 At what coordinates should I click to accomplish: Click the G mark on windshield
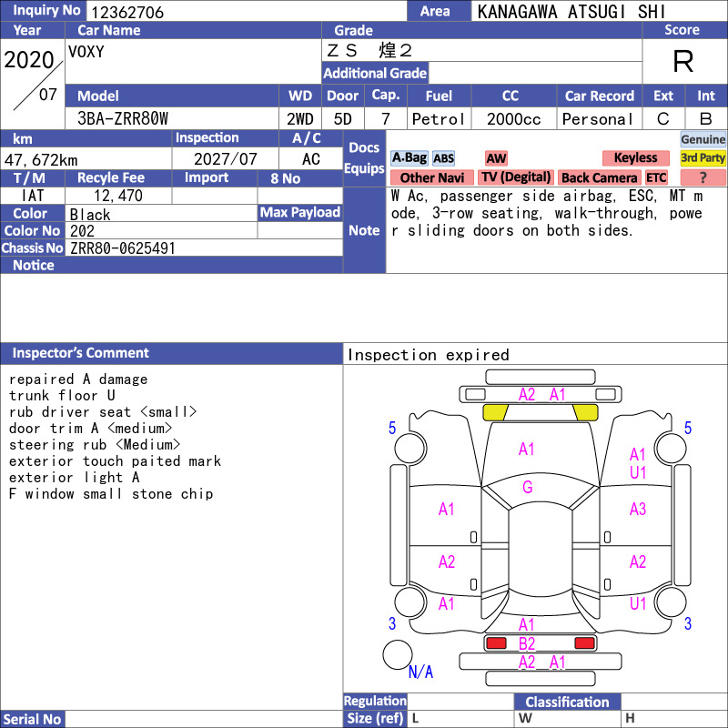click(x=527, y=487)
